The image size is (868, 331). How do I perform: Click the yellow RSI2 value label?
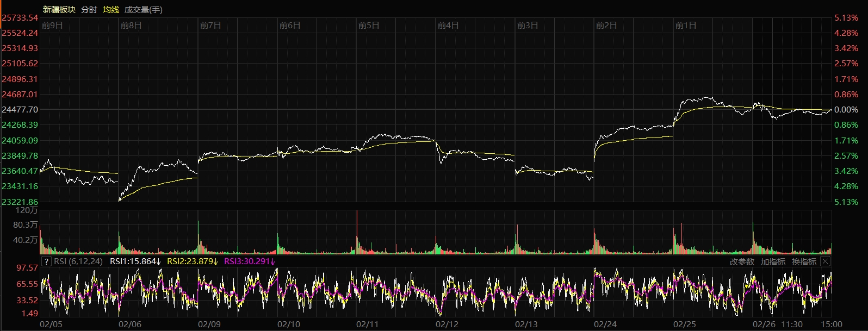click(x=193, y=261)
